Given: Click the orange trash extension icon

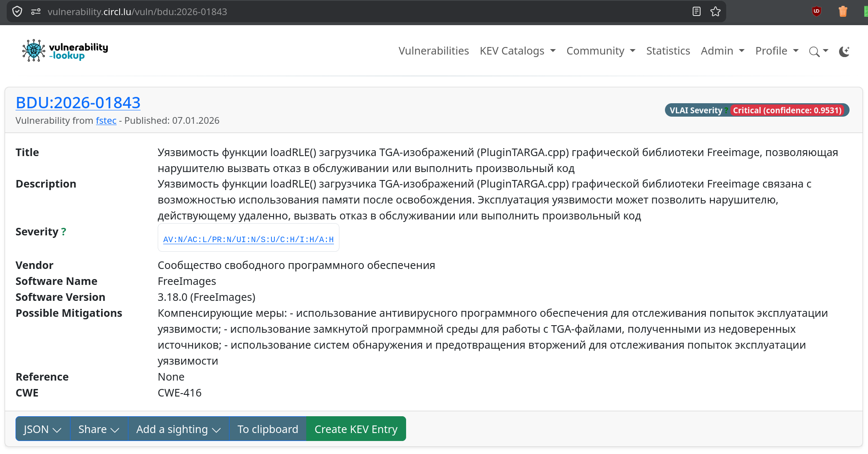Looking at the screenshot, I should 843,11.
